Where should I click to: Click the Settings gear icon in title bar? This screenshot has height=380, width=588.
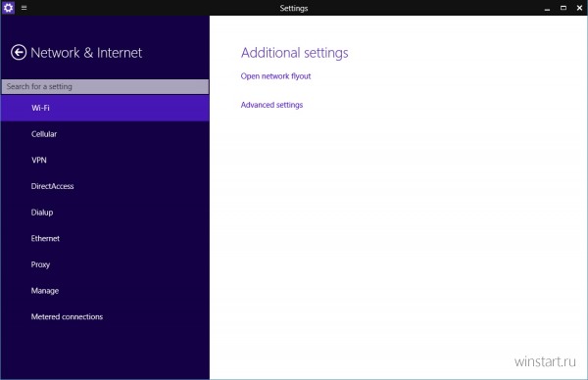(x=8, y=8)
